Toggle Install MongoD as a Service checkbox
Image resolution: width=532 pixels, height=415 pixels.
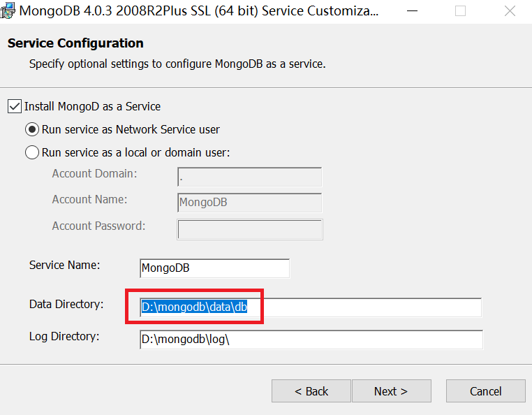point(14,106)
